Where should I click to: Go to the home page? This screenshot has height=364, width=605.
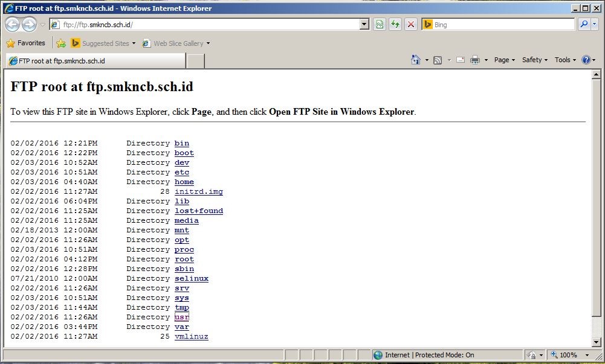pos(415,60)
